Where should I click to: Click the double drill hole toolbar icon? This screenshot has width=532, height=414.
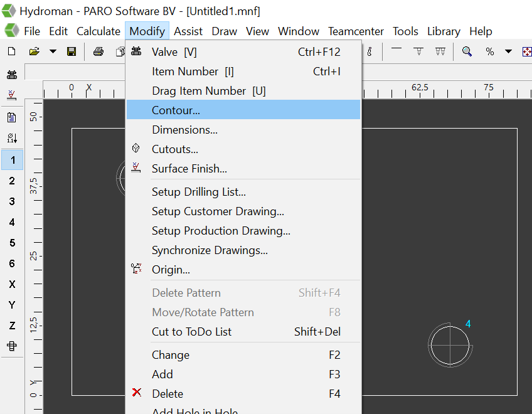point(440,51)
